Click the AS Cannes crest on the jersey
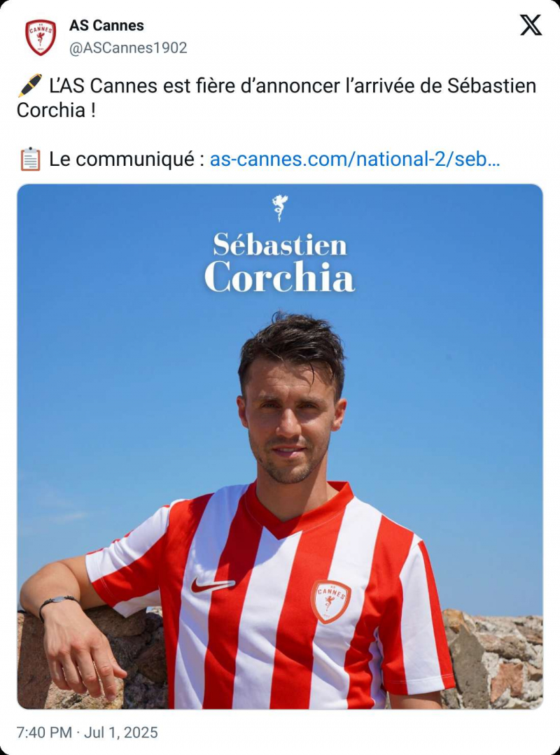This screenshot has width=560, height=755. click(x=330, y=602)
